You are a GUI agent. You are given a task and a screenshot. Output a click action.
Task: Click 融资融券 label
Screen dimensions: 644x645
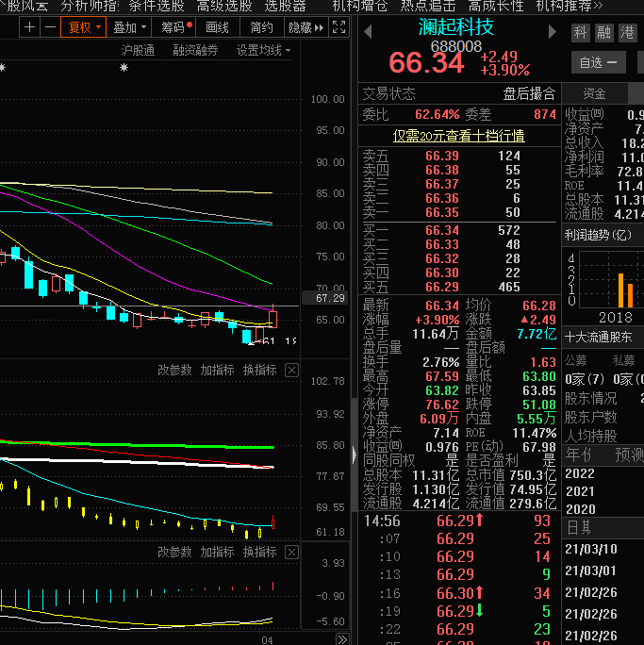point(195,51)
